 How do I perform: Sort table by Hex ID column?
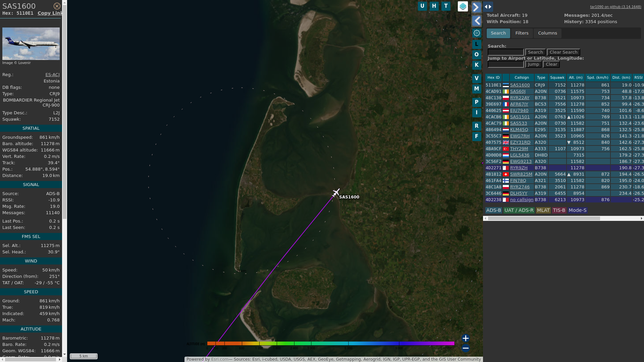tap(493, 78)
